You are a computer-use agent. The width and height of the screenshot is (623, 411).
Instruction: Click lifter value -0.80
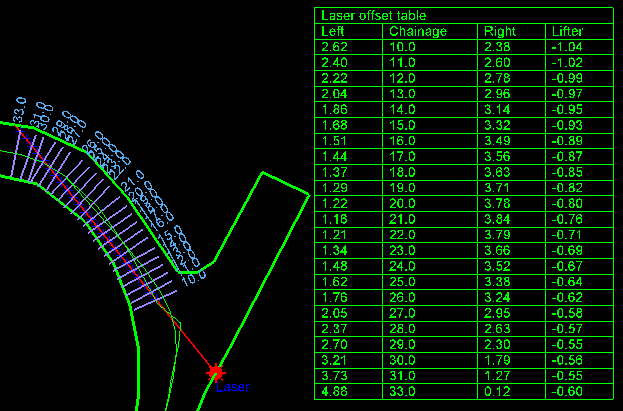(x=567, y=204)
